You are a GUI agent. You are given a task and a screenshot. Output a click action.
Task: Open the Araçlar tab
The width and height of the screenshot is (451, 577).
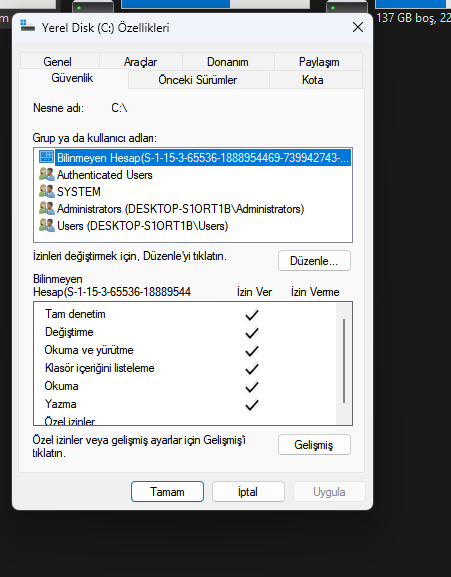(x=141, y=61)
